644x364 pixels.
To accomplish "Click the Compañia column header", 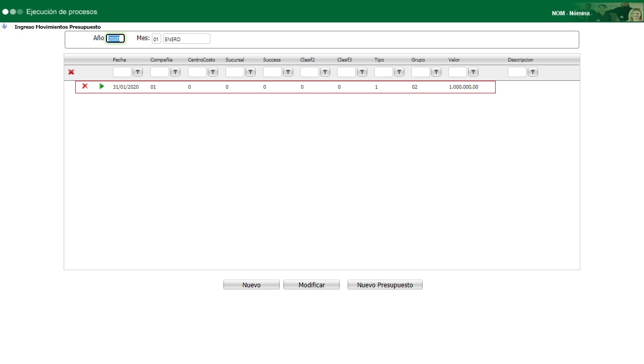I will 161,60.
